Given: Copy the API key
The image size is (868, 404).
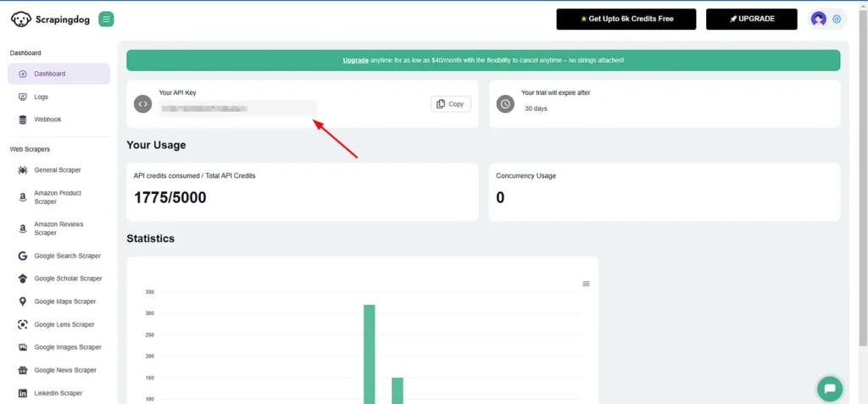Looking at the screenshot, I should (x=450, y=104).
